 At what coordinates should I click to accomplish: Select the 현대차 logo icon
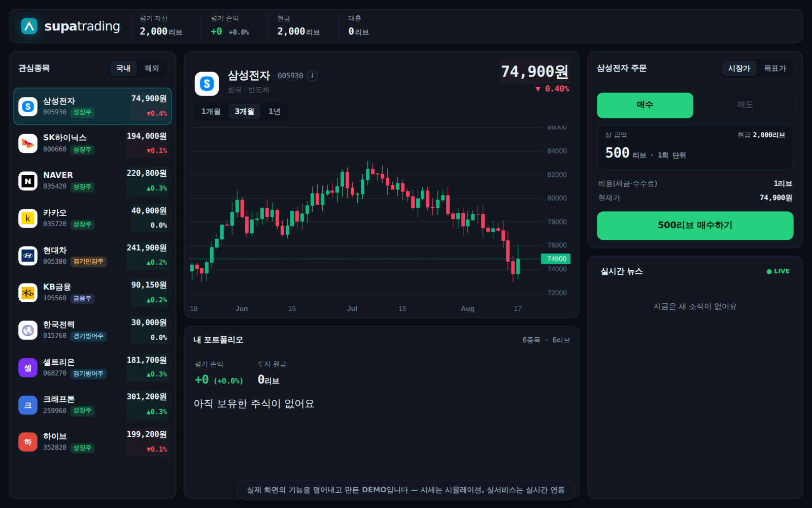tap(28, 256)
